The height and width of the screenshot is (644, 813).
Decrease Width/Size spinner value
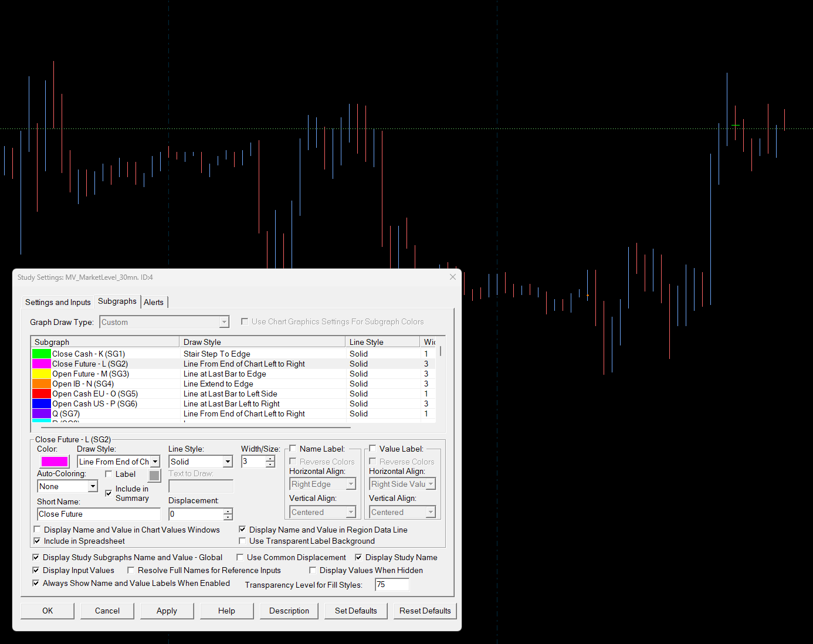(270, 465)
